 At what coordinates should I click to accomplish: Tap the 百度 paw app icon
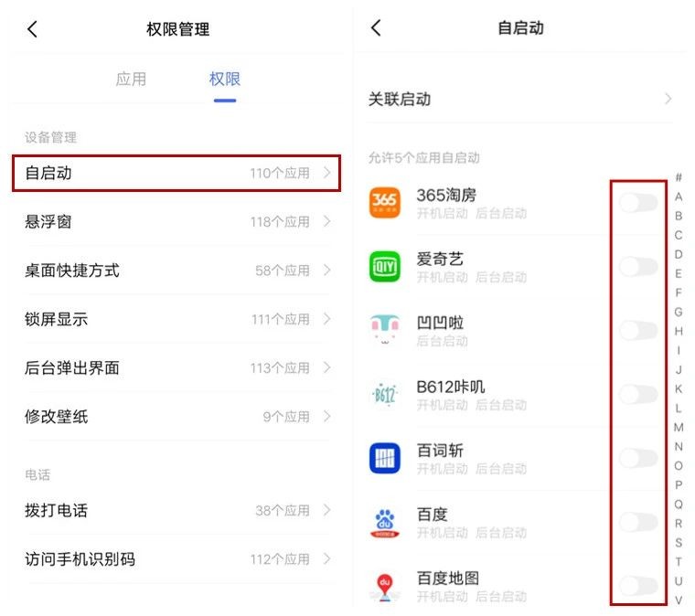(385, 523)
